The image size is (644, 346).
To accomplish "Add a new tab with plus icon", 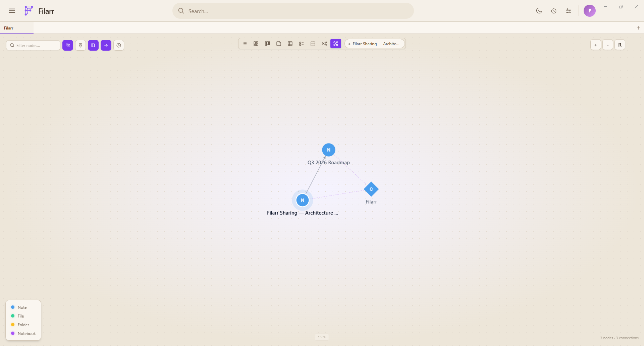I will (639, 28).
